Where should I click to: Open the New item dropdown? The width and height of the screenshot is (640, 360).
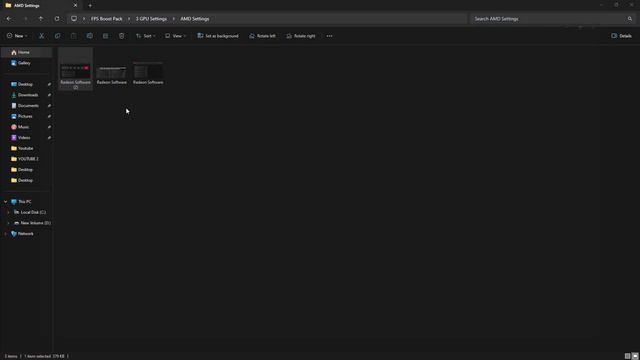pos(17,36)
